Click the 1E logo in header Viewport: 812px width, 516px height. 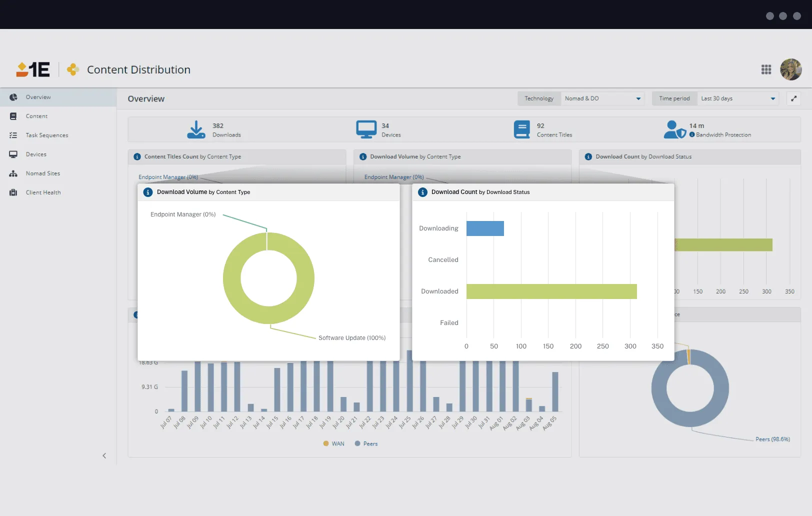point(33,69)
